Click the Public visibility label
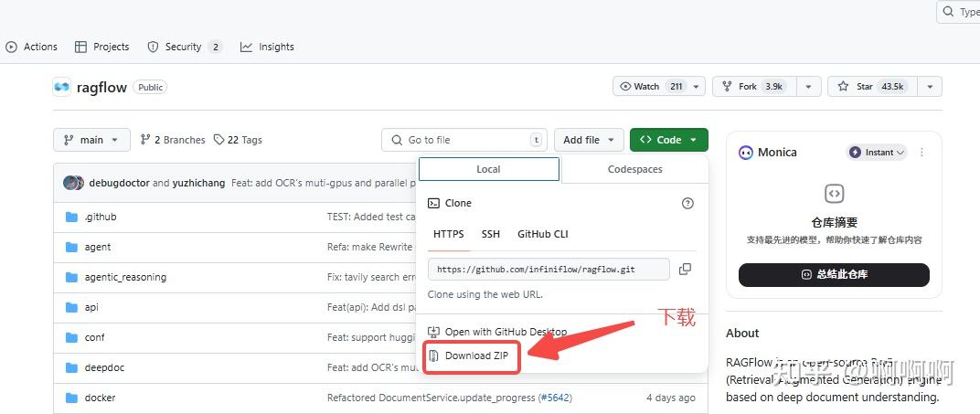The width and height of the screenshot is (980, 414). (x=151, y=88)
